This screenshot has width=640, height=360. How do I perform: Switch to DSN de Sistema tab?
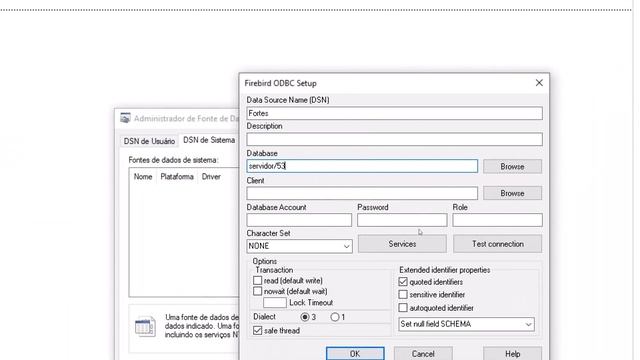point(209,140)
